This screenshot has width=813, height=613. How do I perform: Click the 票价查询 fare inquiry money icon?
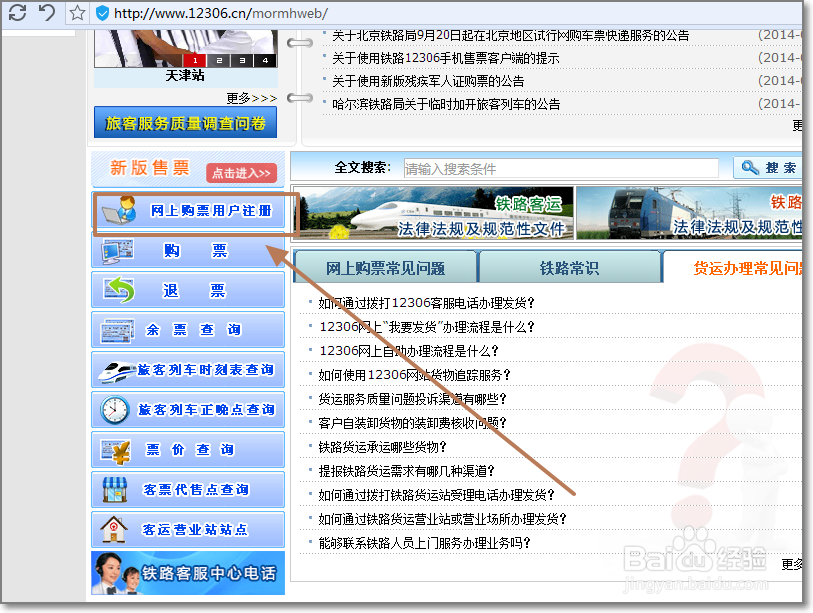[117, 449]
